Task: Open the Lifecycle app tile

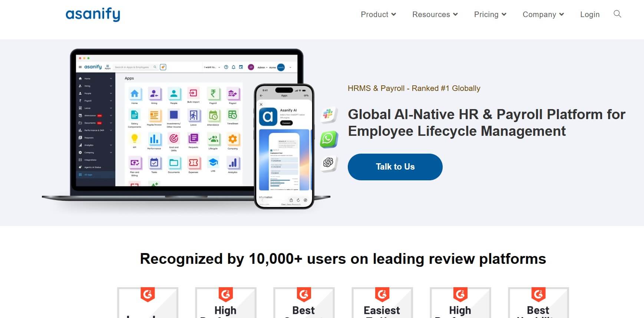Action: (213, 141)
